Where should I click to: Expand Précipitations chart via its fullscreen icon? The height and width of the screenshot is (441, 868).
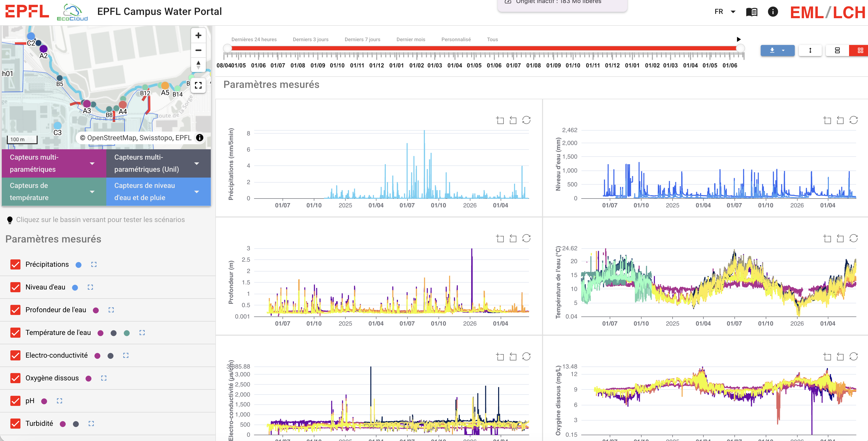(94, 265)
